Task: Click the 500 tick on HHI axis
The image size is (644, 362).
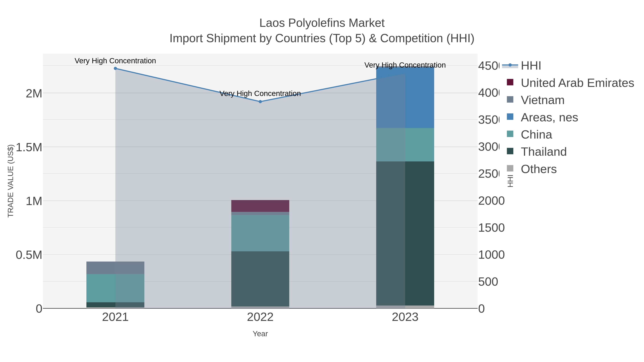Action: click(x=488, y=282)
